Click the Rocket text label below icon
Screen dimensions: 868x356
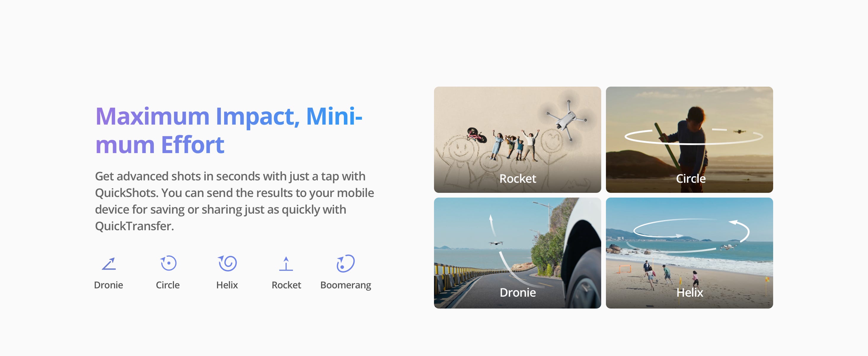(286, 285)
